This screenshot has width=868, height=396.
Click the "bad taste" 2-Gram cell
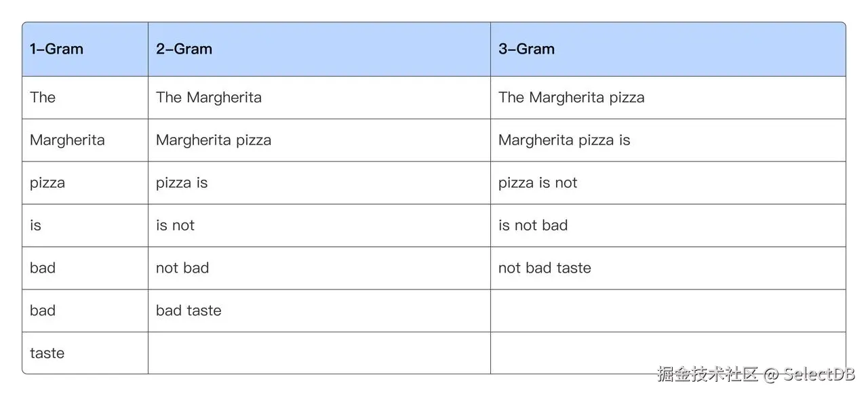tap(189, 311)
